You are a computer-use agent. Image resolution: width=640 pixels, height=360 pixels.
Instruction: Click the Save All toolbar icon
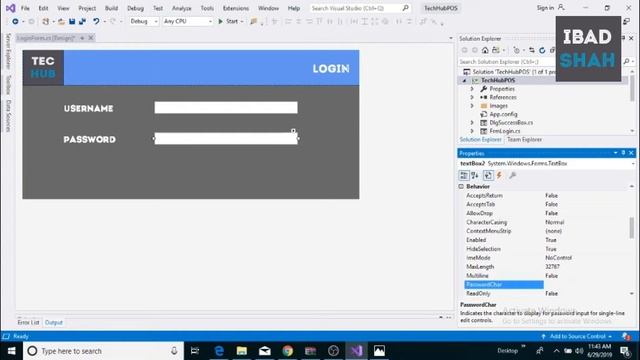coord(82,21)
